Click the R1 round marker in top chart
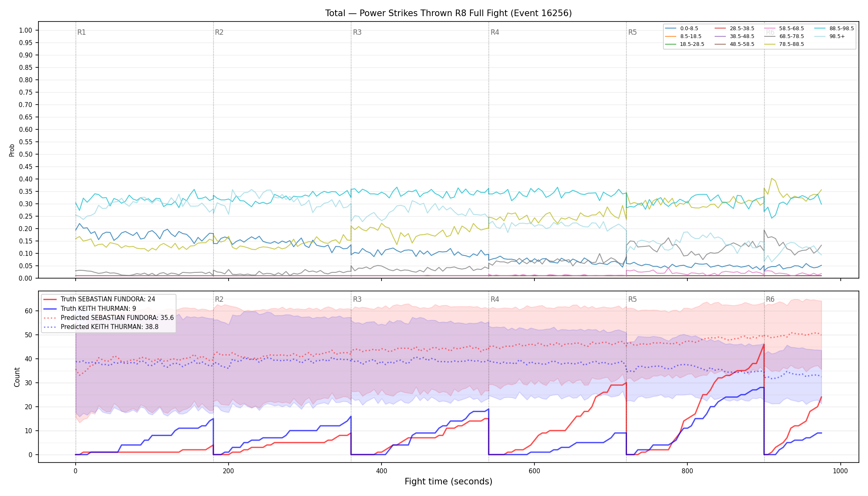This screenshot has height=496, width=868. tap(81, 32)
